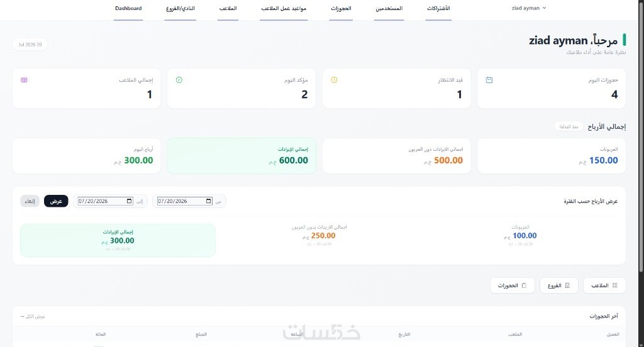Click the check-circle icon on مؤكد اليوم card
This screenshot has width=644, height=347.
tap(179, 80)
